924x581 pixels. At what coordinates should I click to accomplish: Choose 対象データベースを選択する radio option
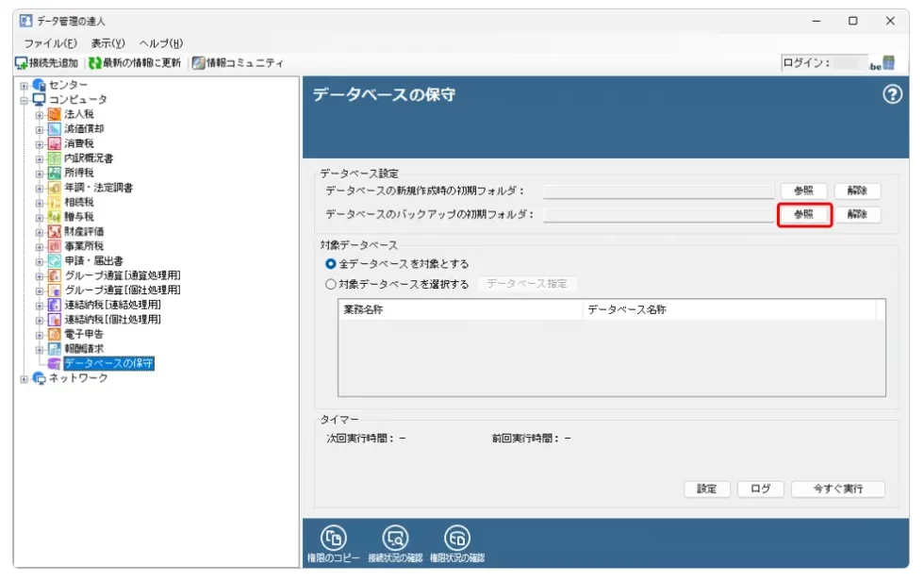(331, 284)
